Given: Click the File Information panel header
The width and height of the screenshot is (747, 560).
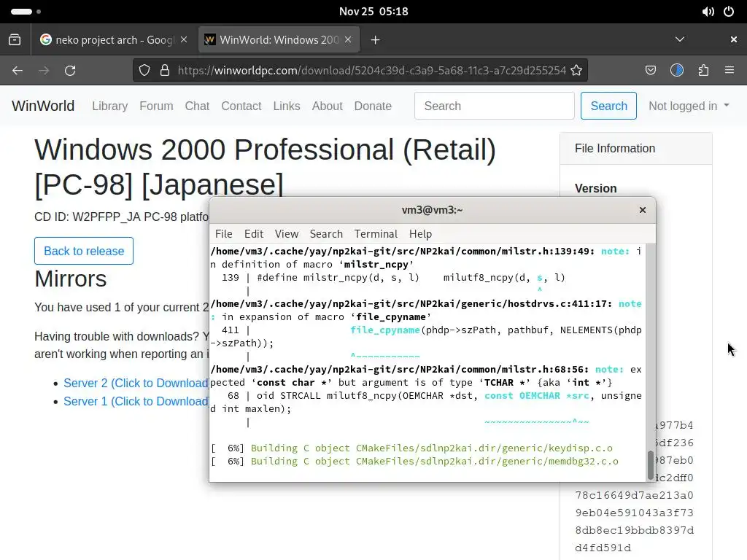Looking at the screenshot, I should pos(636,149).
